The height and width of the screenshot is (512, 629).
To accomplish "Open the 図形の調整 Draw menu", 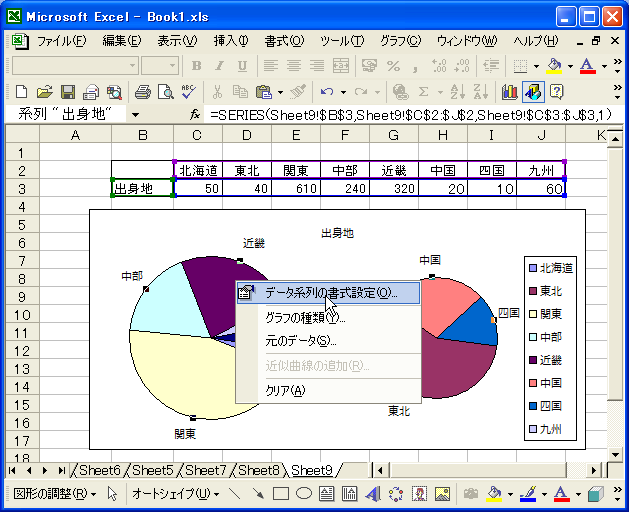I will pyautogui.click(x=54, y=494).
